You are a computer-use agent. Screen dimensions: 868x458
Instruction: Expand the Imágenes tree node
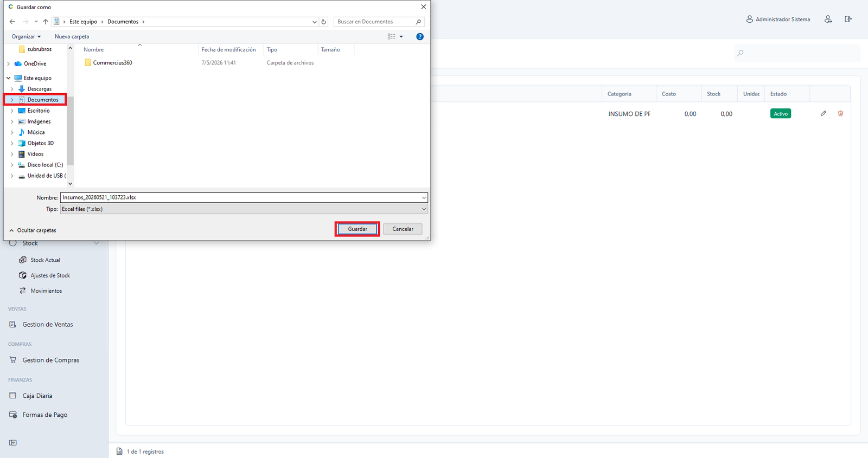[12, 121]
